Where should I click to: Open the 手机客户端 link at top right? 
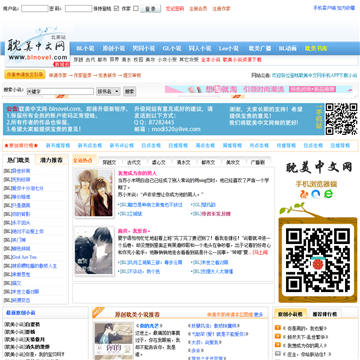[325, 8]
